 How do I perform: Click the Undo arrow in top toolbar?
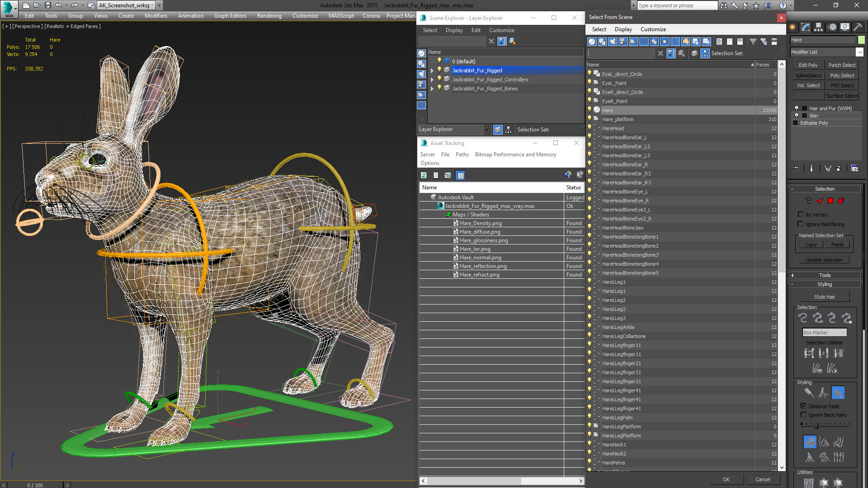point(59,5)
